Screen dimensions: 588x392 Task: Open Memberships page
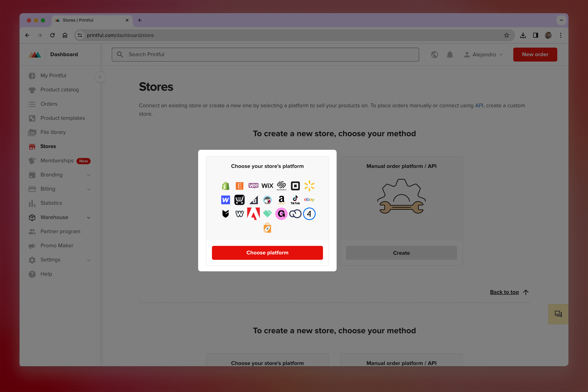57,160
